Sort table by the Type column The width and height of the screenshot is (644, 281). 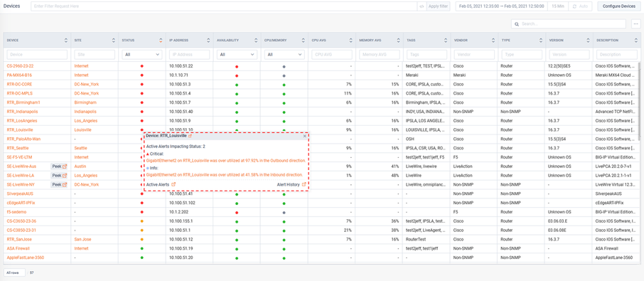(x=540, y=41)
